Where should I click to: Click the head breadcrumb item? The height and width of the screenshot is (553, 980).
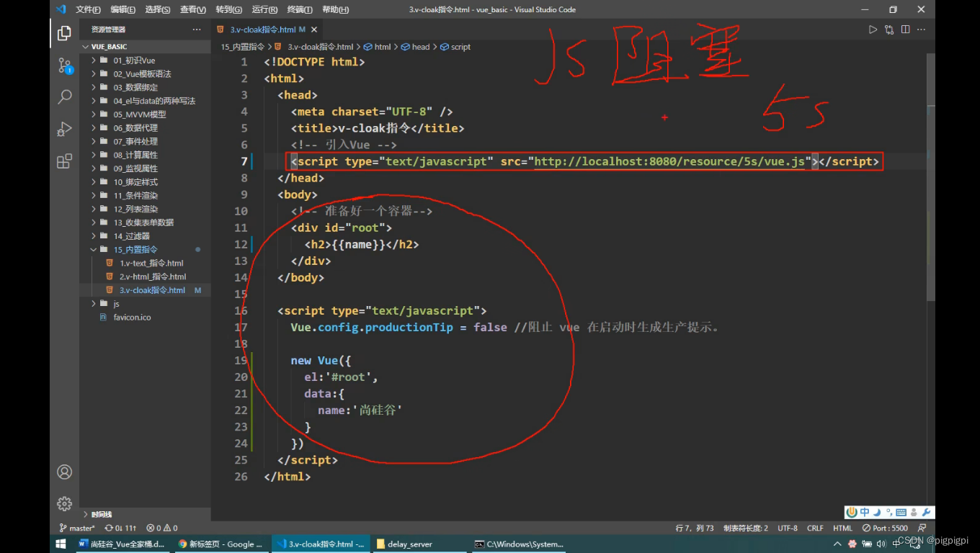(x=416, y=47)
